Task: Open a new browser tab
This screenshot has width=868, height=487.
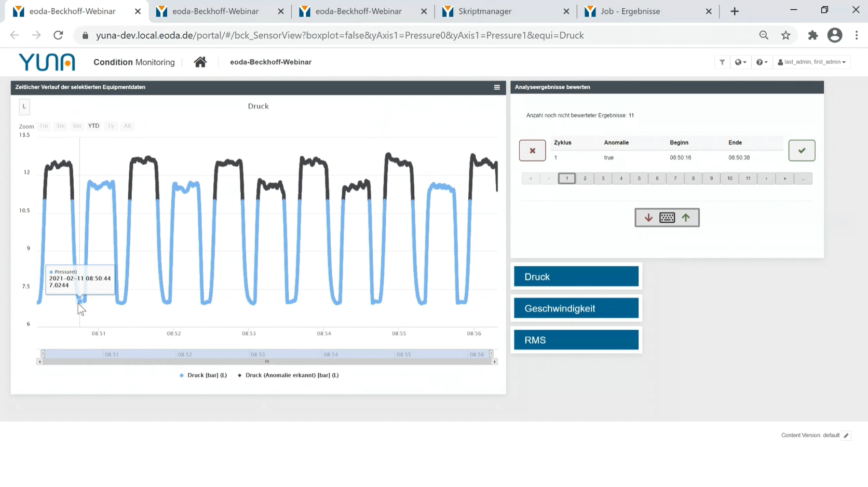Action: pos(735,11)
